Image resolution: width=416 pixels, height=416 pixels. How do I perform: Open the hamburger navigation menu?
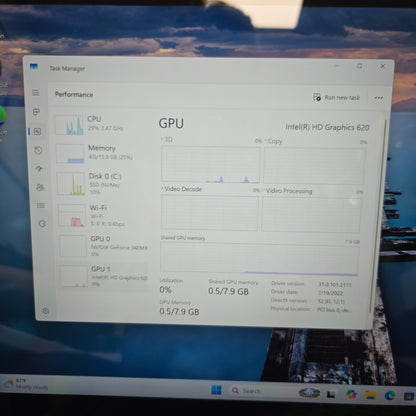(36, 93)
